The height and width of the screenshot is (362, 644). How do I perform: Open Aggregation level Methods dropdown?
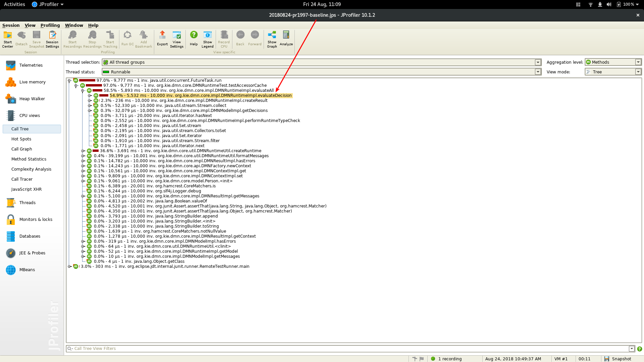[638, 62]
